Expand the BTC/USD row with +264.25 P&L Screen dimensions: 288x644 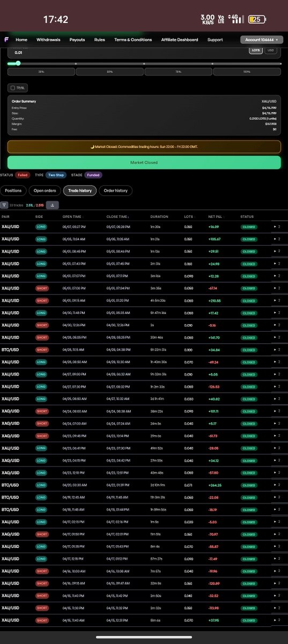pos(278,485)
